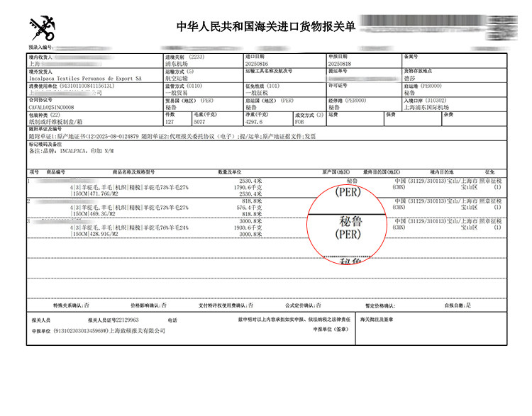
Task: Click goods storage location value 德莎
Action: click(x=409, y=79)
